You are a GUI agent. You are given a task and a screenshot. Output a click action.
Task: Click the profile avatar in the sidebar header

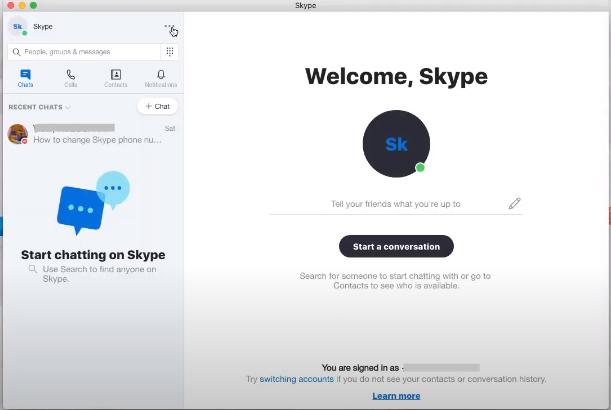coord(18,27)
